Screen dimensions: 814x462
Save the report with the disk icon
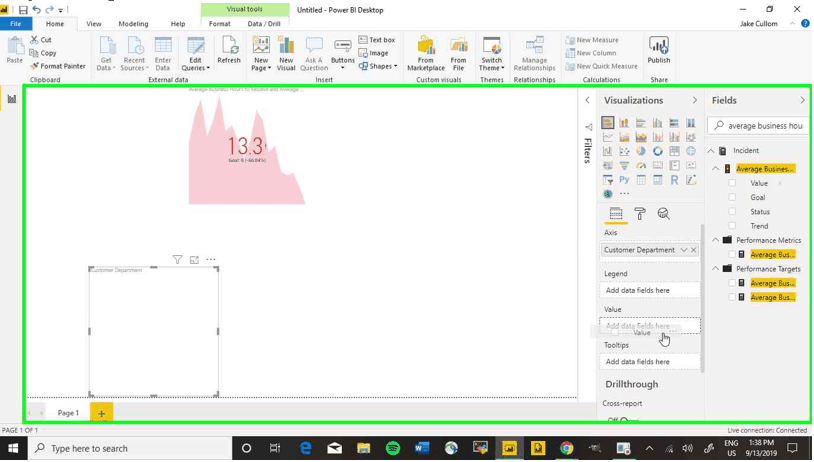click(x=23, y=10)
